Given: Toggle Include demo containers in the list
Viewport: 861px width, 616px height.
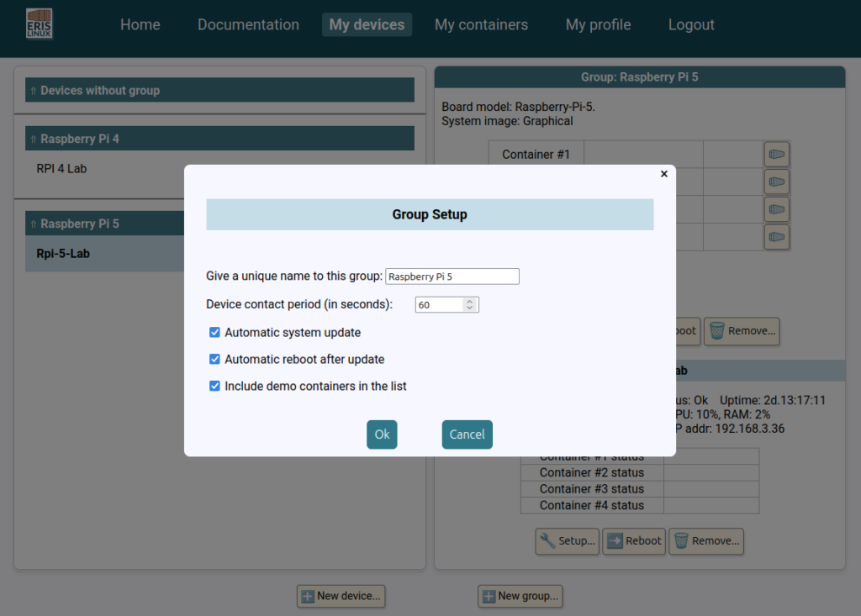Looking at the screenshot, I should click(x=214, y=386).
